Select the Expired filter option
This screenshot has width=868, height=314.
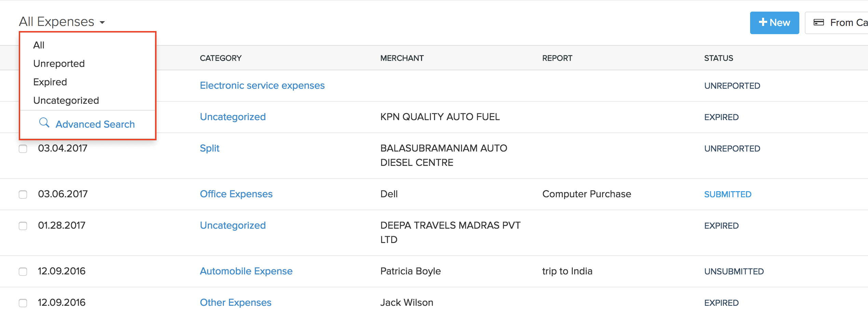(50, 82)
